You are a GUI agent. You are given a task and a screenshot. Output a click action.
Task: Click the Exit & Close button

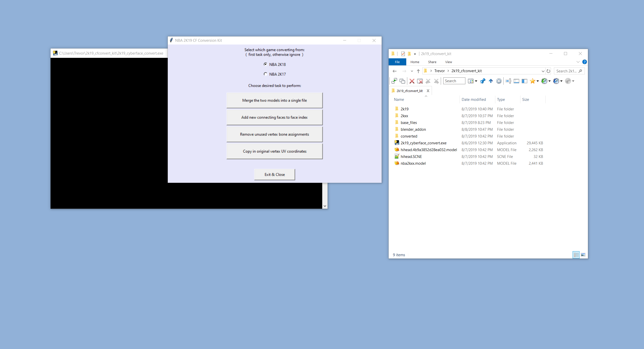coord(274,175)
